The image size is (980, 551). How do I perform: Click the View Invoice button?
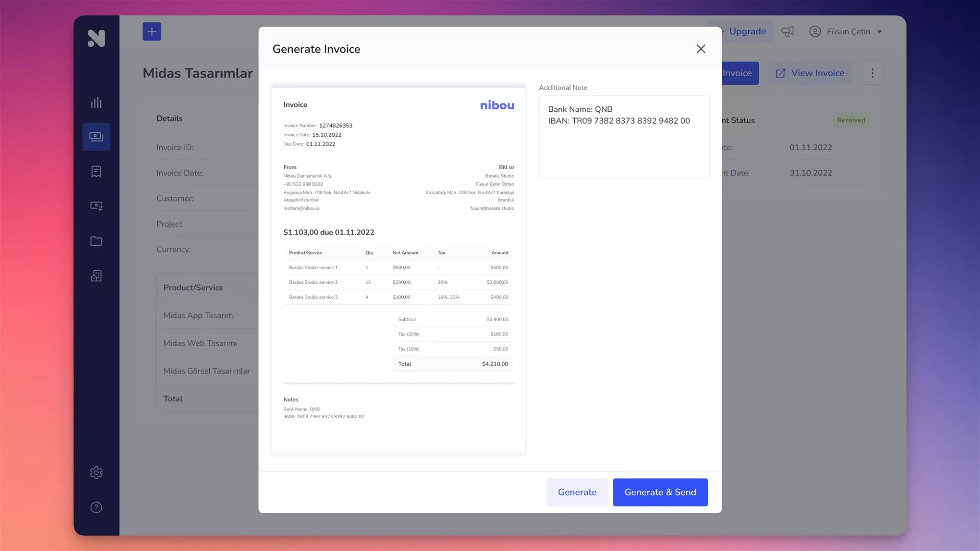pyautogui.click(x=810, y=73)
